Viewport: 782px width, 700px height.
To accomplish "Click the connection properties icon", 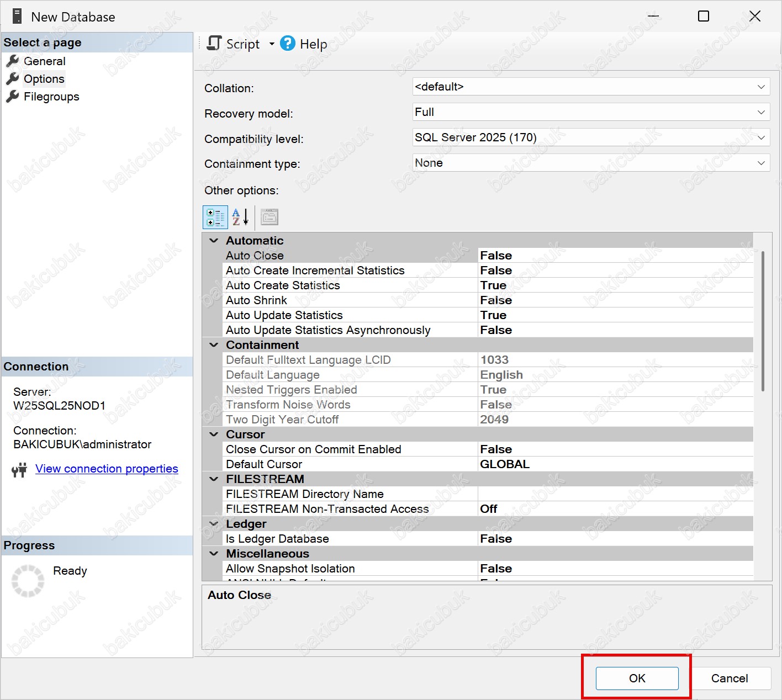I will click(x=19, y=470).
